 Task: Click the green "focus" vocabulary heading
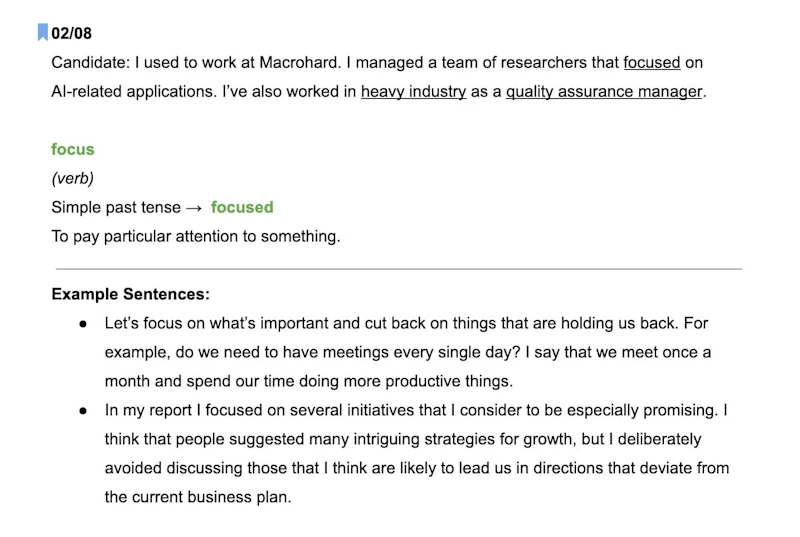coord(73,149)
